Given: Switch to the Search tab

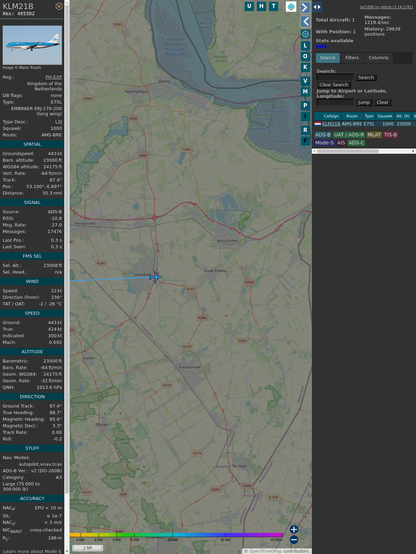Looking at the screenshot, I should click(x=328, y=58).
